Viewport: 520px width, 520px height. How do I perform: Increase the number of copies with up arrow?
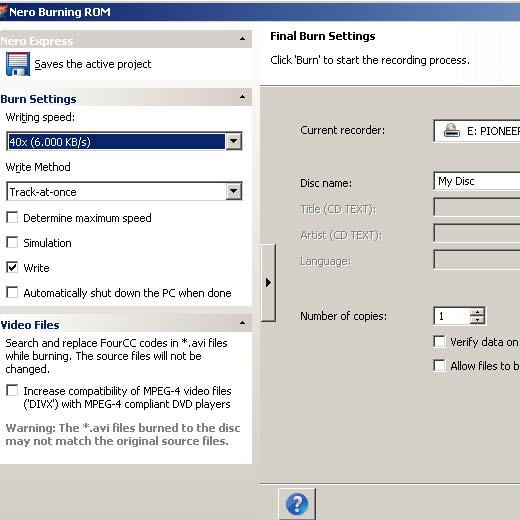478,312
